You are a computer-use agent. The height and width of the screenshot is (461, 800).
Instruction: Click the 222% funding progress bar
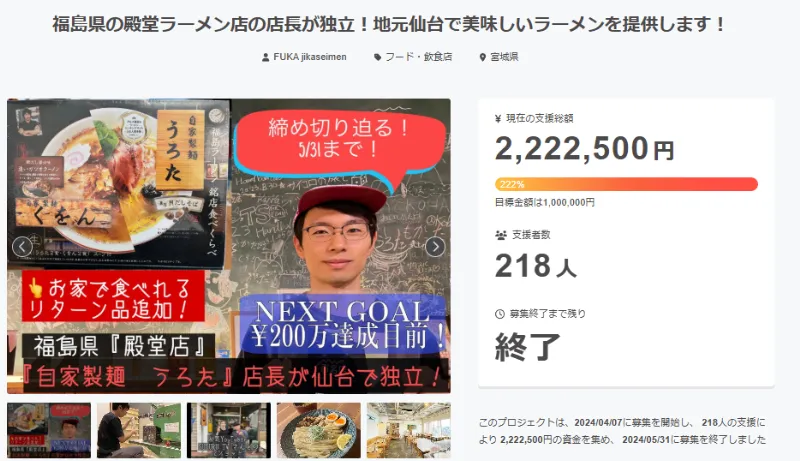tap(626, 184)
